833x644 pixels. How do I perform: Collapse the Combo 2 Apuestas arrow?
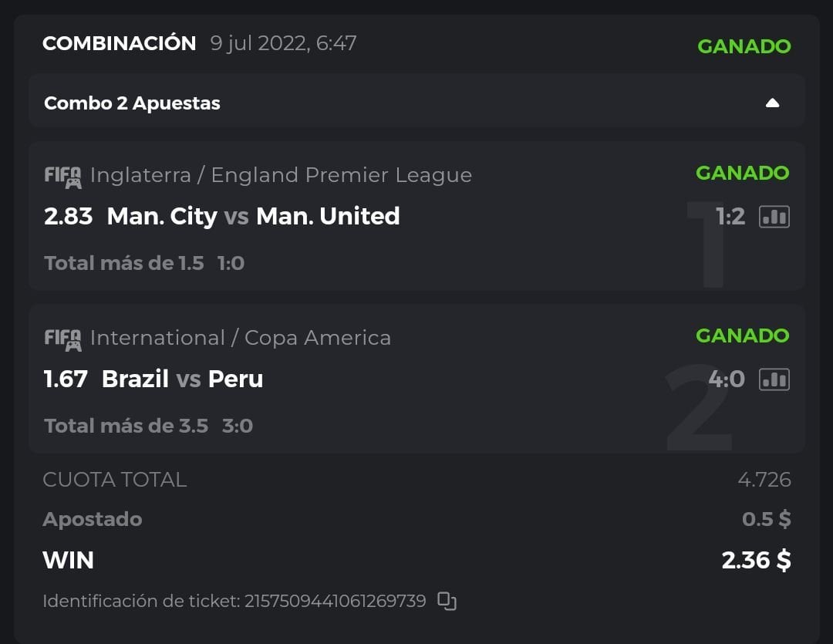click(772, 103)
